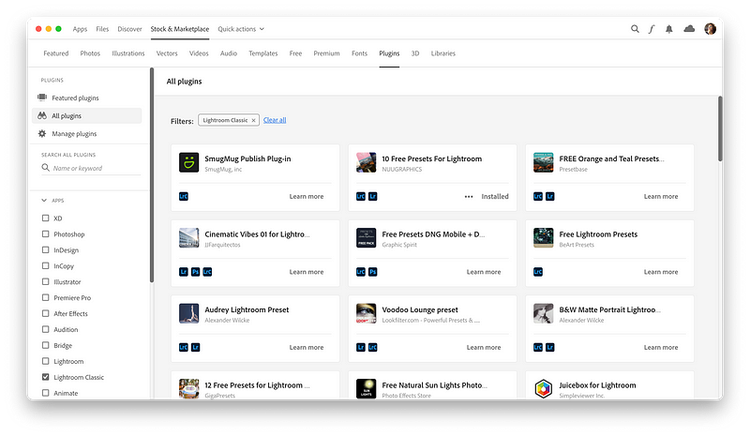
Task: Enable the Lightroom app filter
Action: pyautogui.click(x=45, y=361)
